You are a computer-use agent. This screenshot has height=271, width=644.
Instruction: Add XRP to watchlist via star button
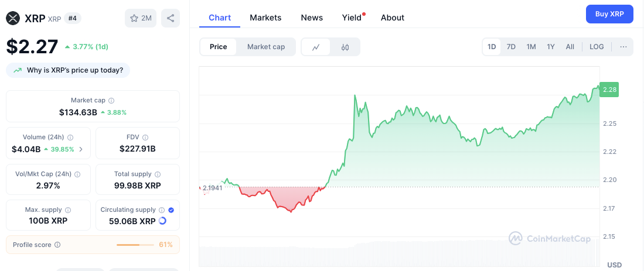click(x=141, y=18)
